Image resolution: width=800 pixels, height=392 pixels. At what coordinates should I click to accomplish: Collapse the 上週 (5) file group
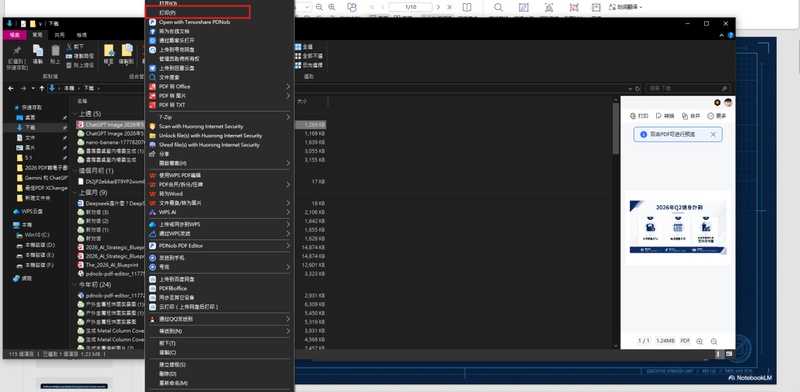coord(74,114)
